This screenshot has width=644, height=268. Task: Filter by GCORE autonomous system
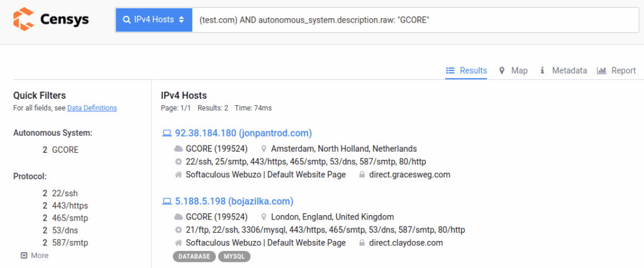pos(65,150)
